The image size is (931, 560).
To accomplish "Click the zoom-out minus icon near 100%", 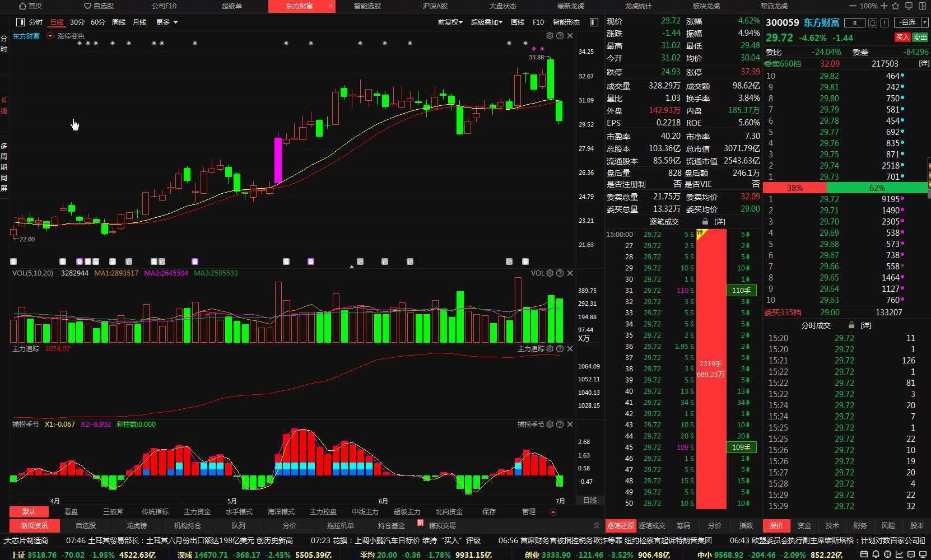I will pos(853,6).
